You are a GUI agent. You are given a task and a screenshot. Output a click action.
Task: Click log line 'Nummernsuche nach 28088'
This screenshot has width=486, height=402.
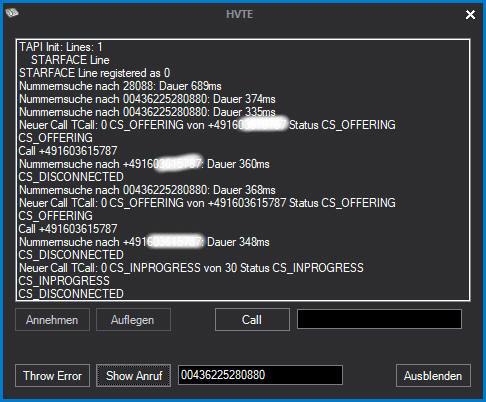(x=120, y=86)
